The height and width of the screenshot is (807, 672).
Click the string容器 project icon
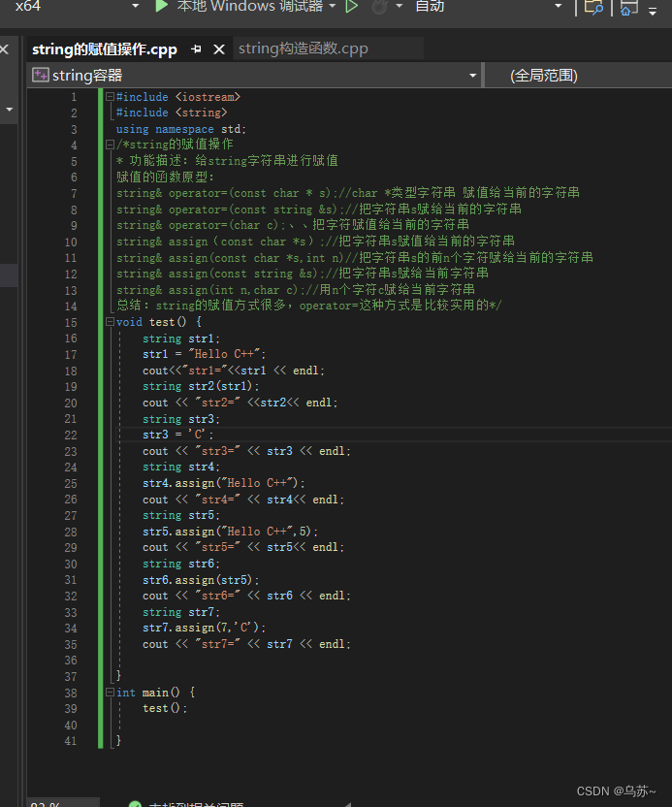[x=40, y=75]
